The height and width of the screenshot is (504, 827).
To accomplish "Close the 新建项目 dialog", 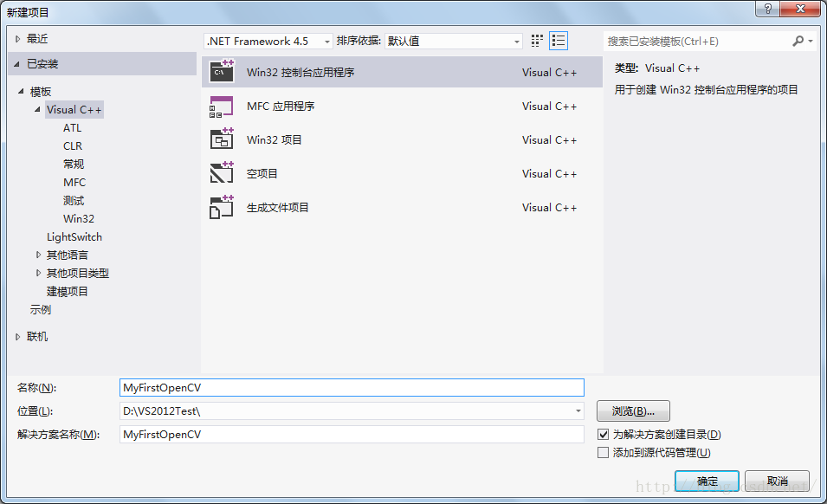I will pos(800,9).
